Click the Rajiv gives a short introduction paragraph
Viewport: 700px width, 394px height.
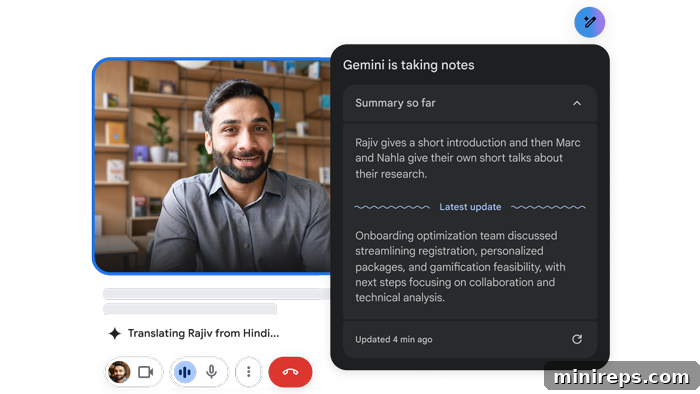[x=468, y=158]
